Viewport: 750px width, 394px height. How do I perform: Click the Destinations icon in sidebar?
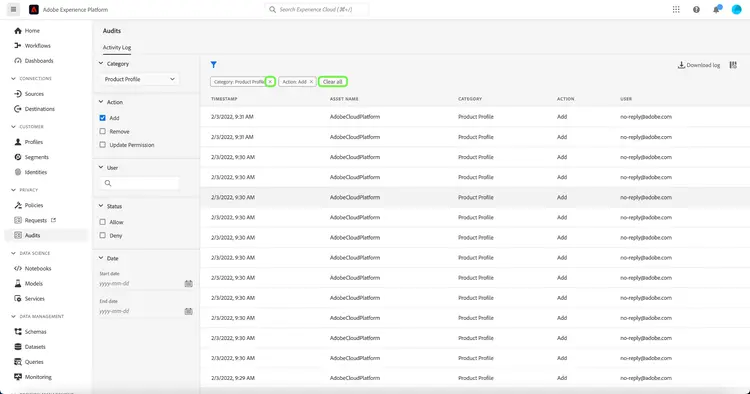click(18, 109)
